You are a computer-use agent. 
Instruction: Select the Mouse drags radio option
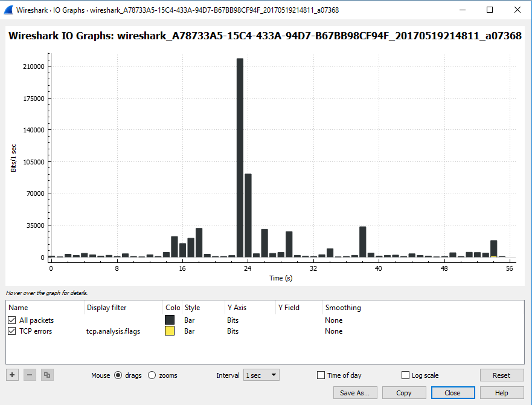click(118, 375)
